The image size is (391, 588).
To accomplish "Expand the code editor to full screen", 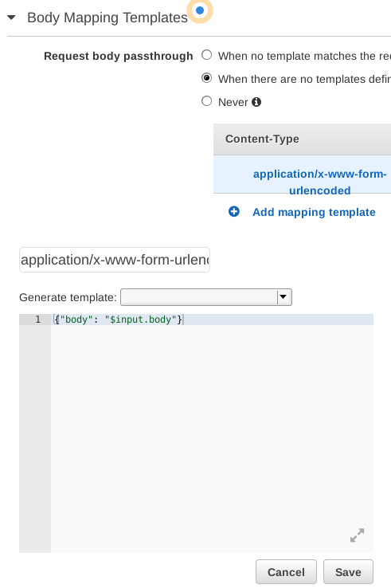I will [357, 535].
